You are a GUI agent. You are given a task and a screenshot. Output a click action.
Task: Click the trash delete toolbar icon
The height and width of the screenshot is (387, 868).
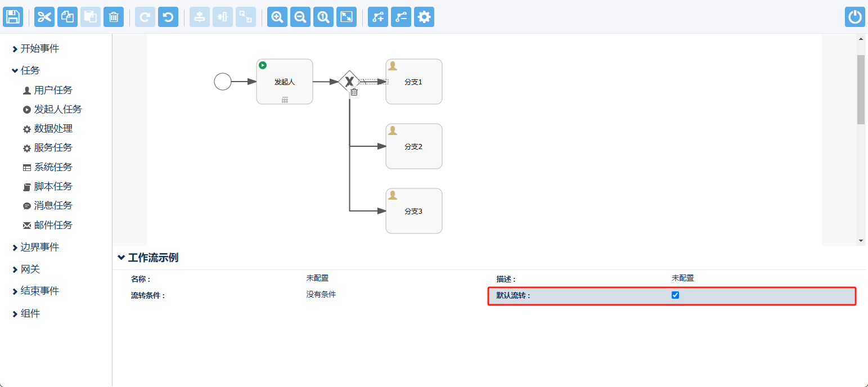coord(114,17)
